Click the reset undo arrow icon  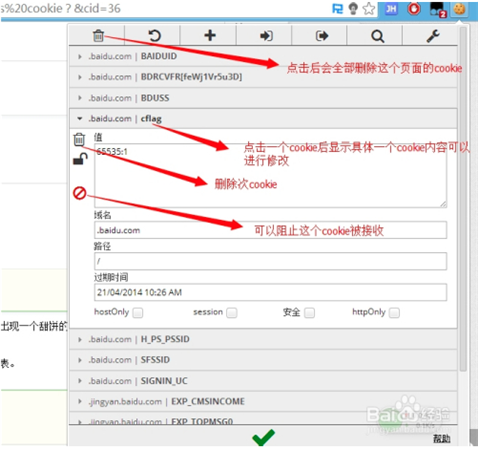154,35
